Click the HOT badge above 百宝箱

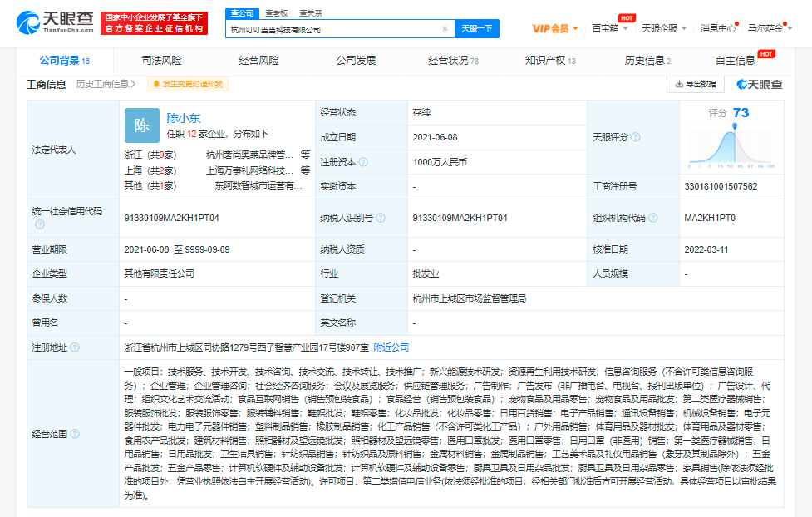(x=627, y=18)
